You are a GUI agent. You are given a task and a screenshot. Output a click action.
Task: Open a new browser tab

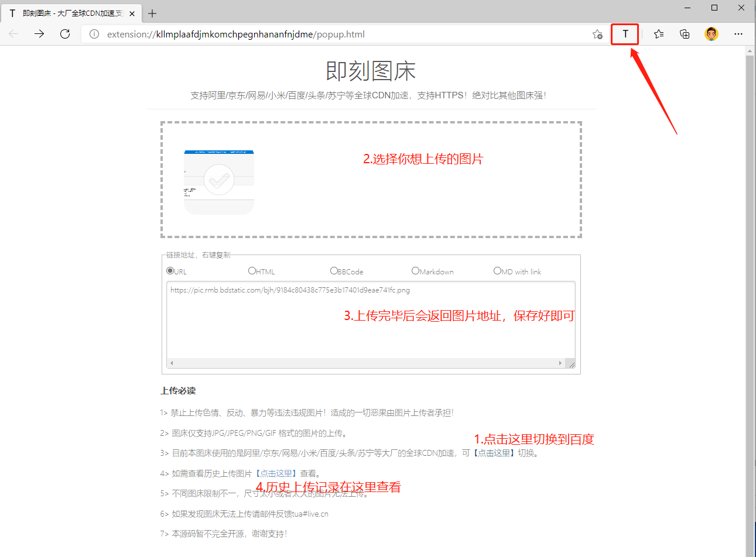(152, 13)
